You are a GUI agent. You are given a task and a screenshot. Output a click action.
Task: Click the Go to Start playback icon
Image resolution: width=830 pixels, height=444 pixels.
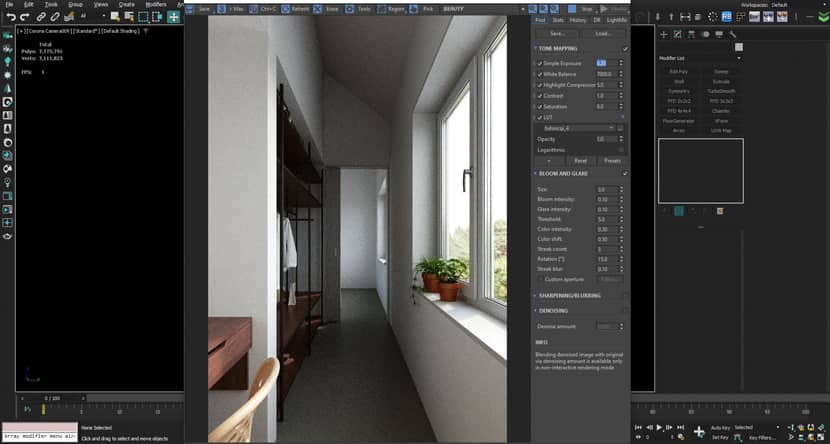pos(639,427)
